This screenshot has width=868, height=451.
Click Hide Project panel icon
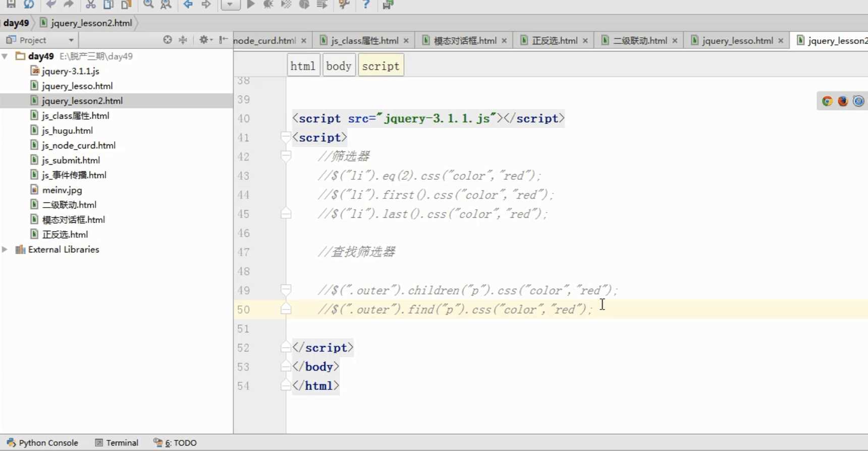pos(223,39)
